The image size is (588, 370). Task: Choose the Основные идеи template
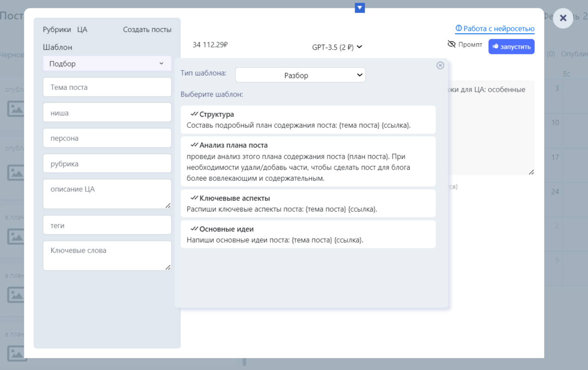click(x=308, y=234)
